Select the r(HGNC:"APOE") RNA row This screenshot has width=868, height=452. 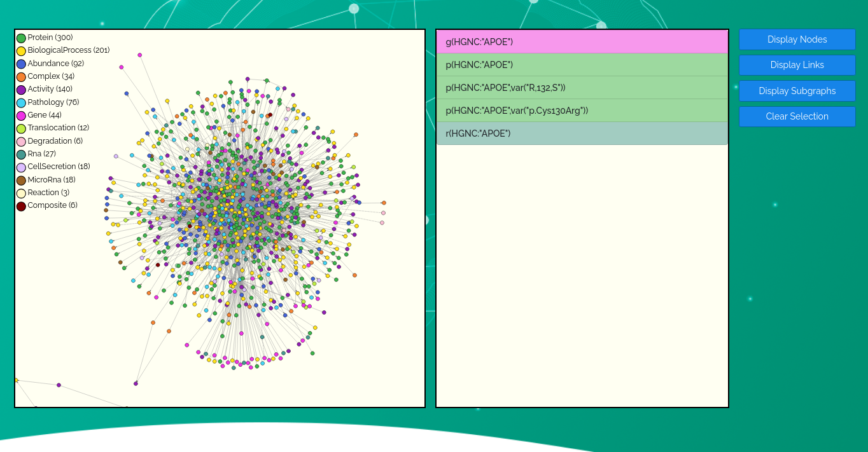tap(582, 134)
